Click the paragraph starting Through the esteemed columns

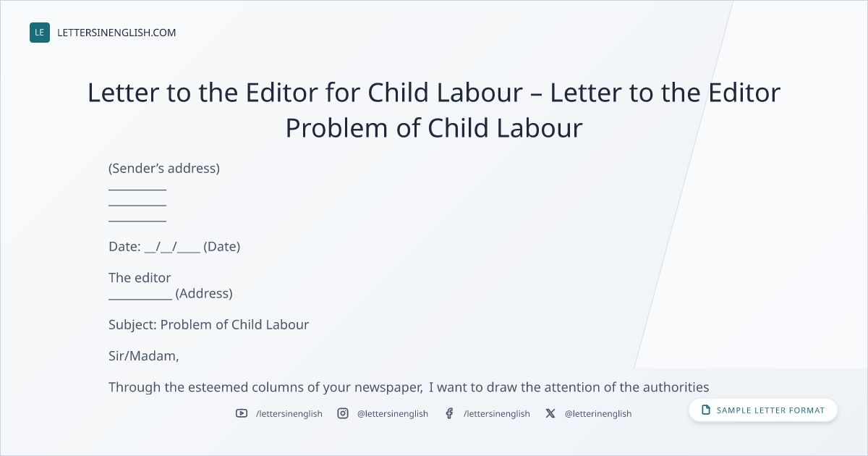pyautogui.click(x=409, y=387)
